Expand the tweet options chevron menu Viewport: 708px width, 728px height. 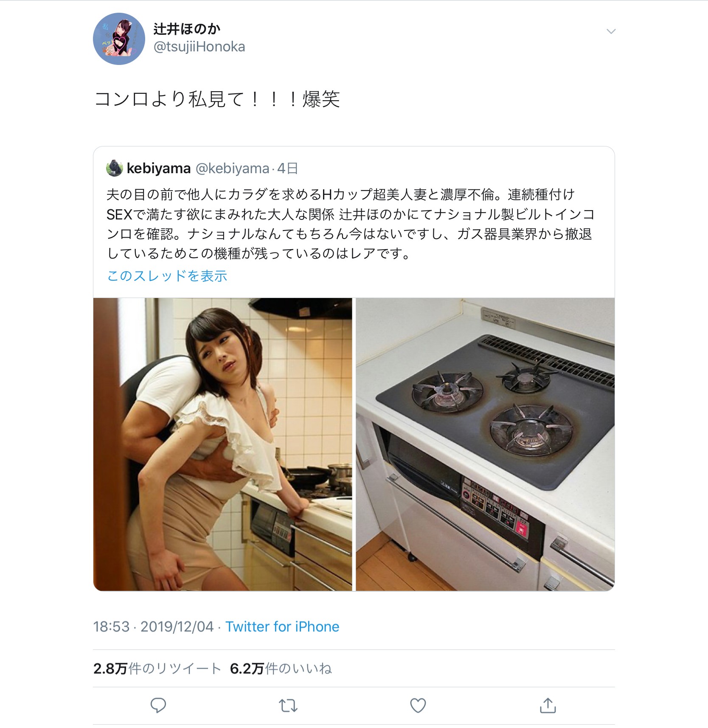[611, 31]
